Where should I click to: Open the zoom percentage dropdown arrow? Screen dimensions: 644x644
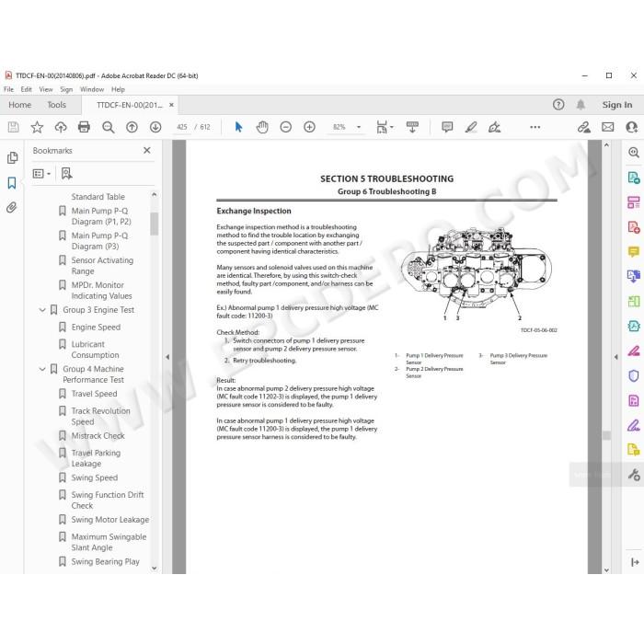pos(359,127)
